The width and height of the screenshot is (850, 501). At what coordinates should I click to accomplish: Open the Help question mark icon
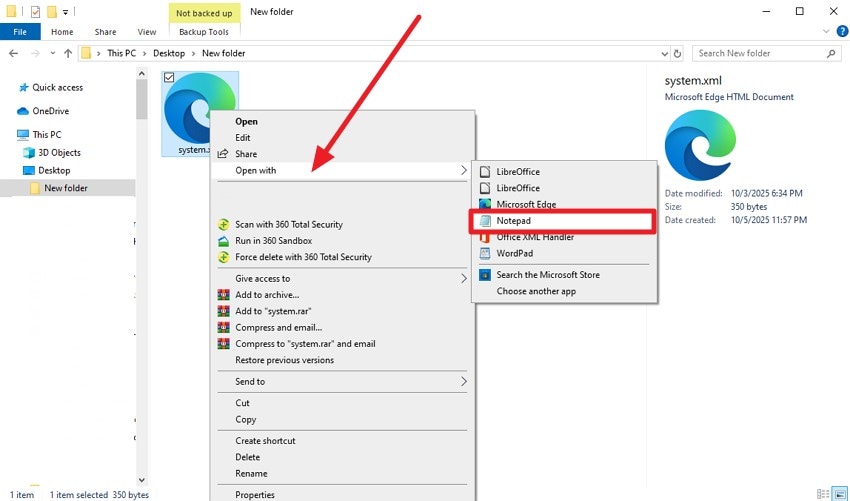coord(842,32)
